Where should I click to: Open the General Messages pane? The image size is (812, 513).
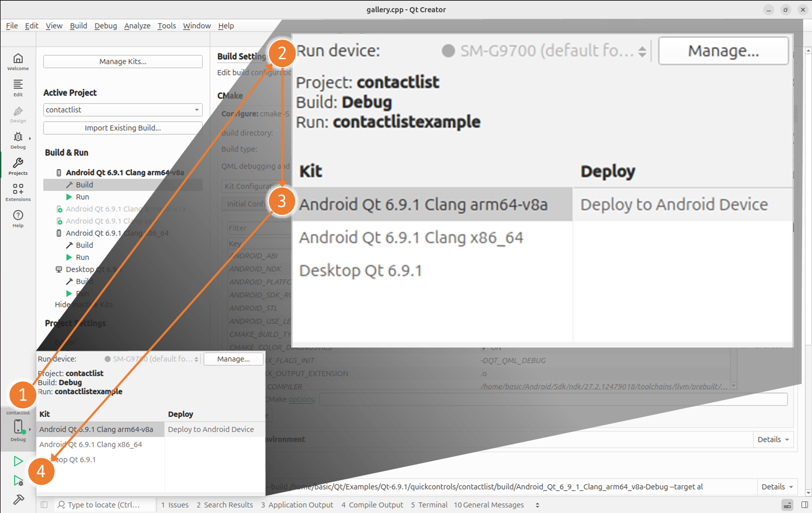pyautogui.click(x=489, y=505)
